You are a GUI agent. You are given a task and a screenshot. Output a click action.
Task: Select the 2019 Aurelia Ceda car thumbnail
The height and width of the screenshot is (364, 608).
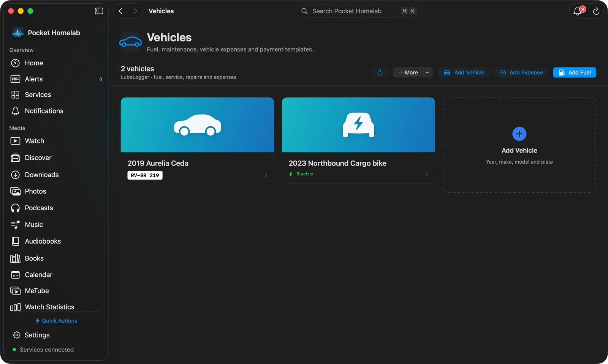[x=197, y=125]
